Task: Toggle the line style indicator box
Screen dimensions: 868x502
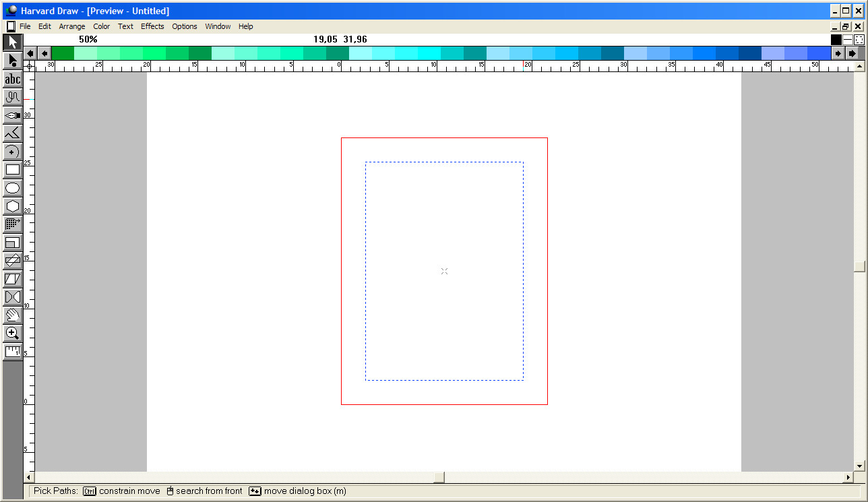Action: [x=847, y=40]
